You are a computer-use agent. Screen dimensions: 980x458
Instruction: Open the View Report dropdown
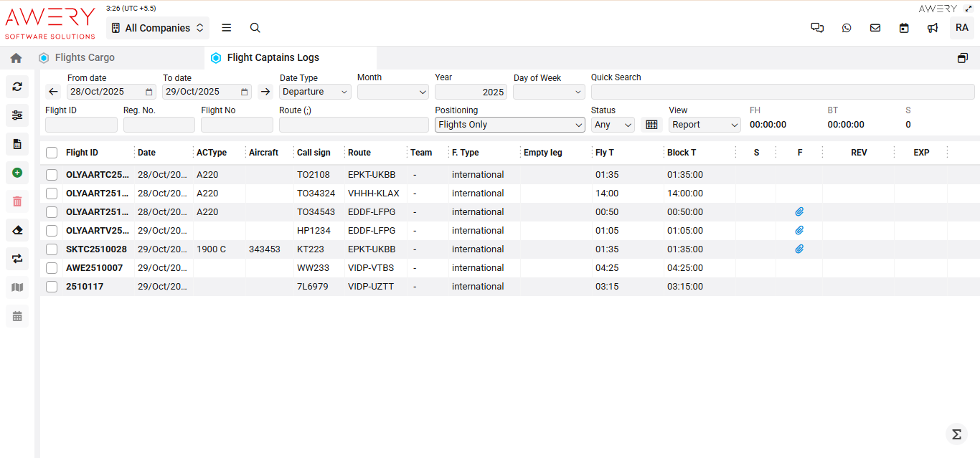point(705,125)
